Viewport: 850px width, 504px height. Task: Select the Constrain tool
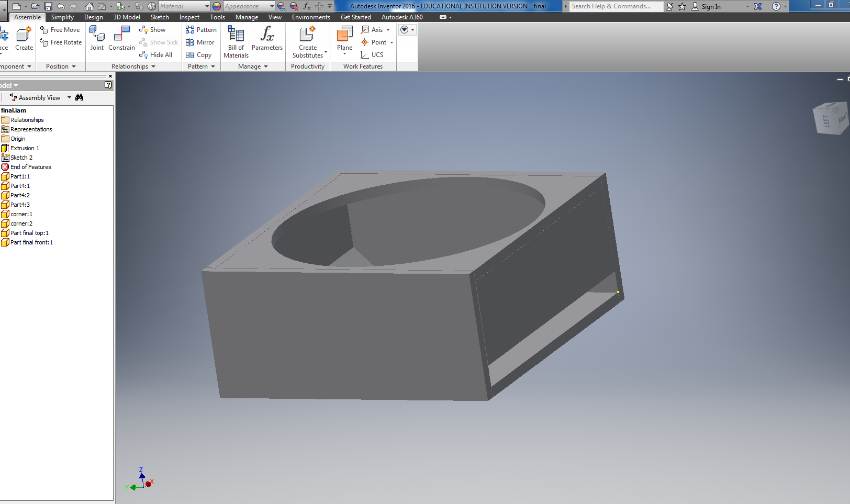(121, 38)
